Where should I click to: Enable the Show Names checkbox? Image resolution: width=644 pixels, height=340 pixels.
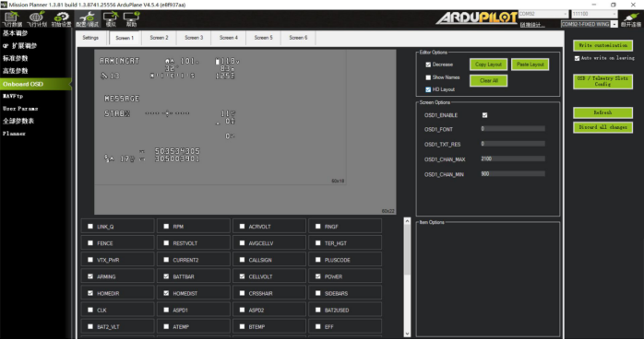tap(428, 77)
